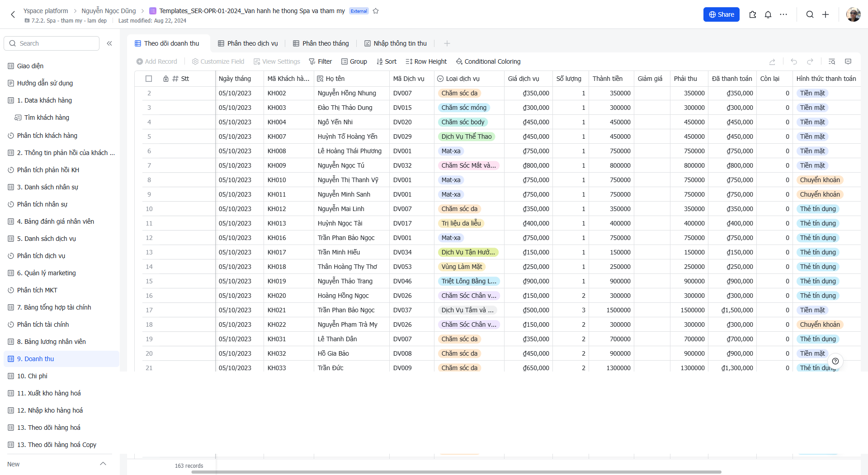Click the share-export arrow icon in toolbar
868x475 pixels.
(x=772, y=61)
